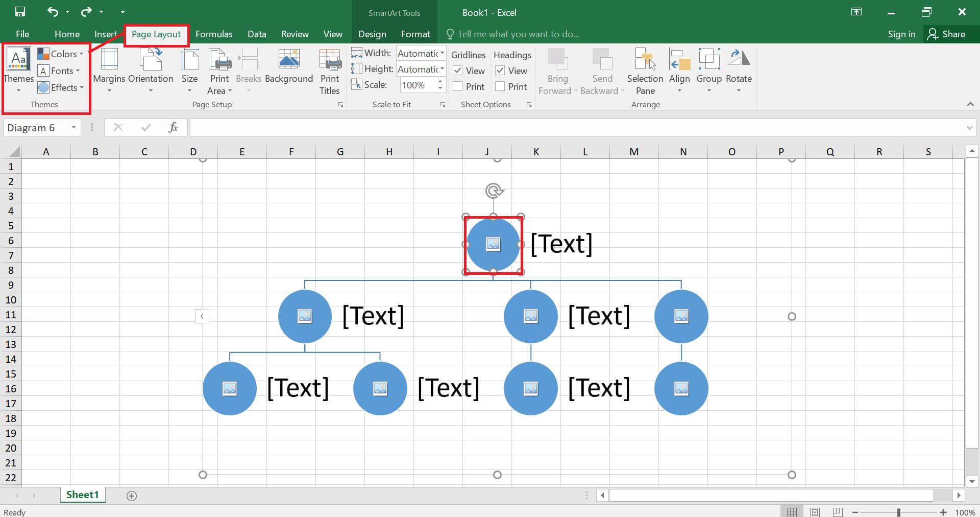Toggle Headings View checkbox
The image size is (980, 517).
[x=500, y=70]
